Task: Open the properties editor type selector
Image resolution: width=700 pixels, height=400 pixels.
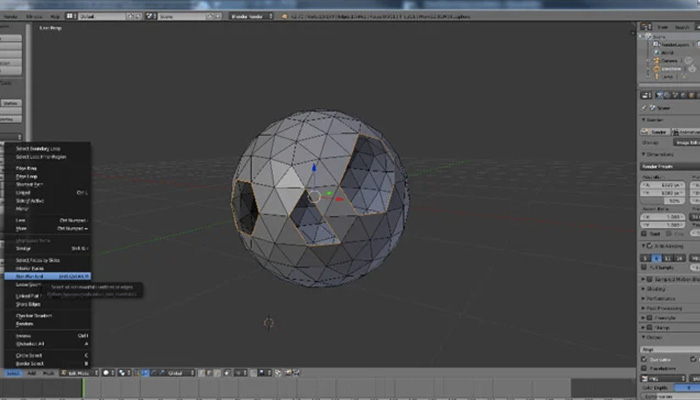Action: (x=646, y=95)
